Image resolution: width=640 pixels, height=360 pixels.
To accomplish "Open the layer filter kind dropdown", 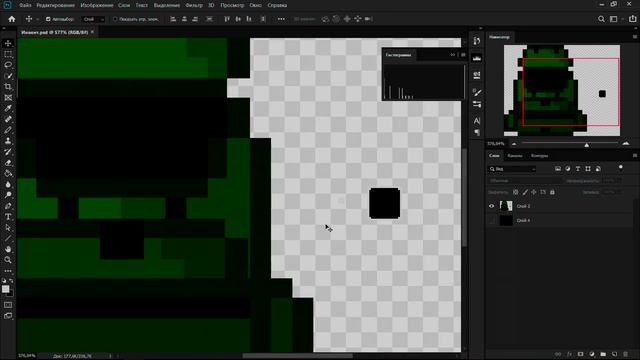I will click(x=512, y=169).
